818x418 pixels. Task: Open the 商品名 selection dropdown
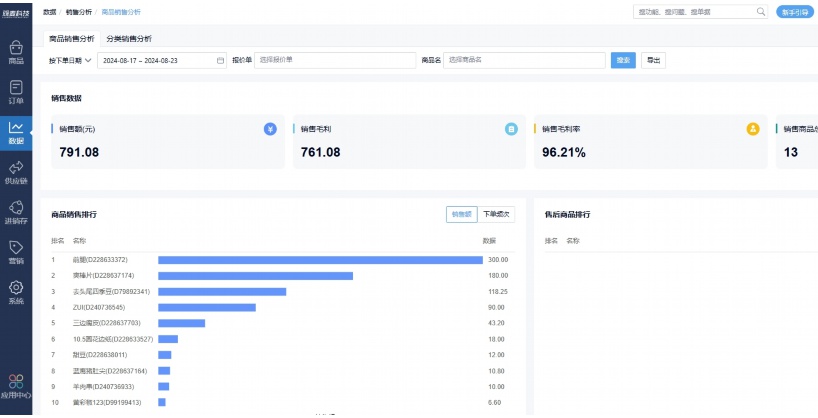pyautogui.click(x=524, y=60)
